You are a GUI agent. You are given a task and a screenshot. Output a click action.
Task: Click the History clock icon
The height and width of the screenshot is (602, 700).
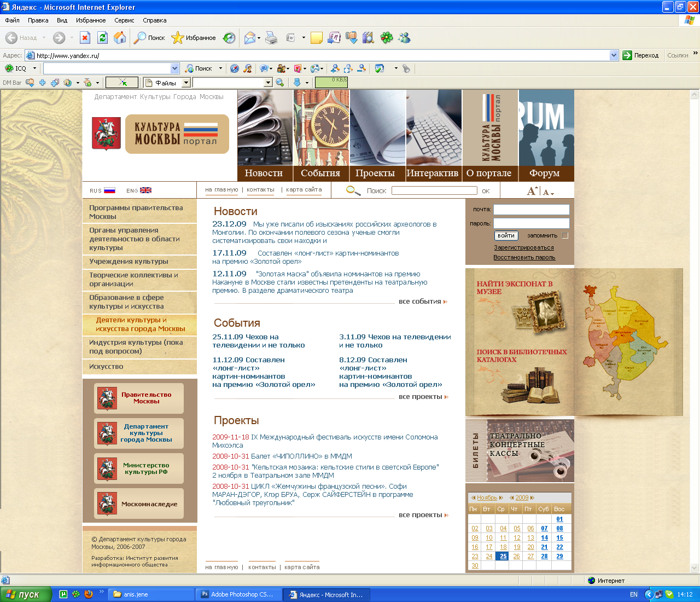(230, 38)
